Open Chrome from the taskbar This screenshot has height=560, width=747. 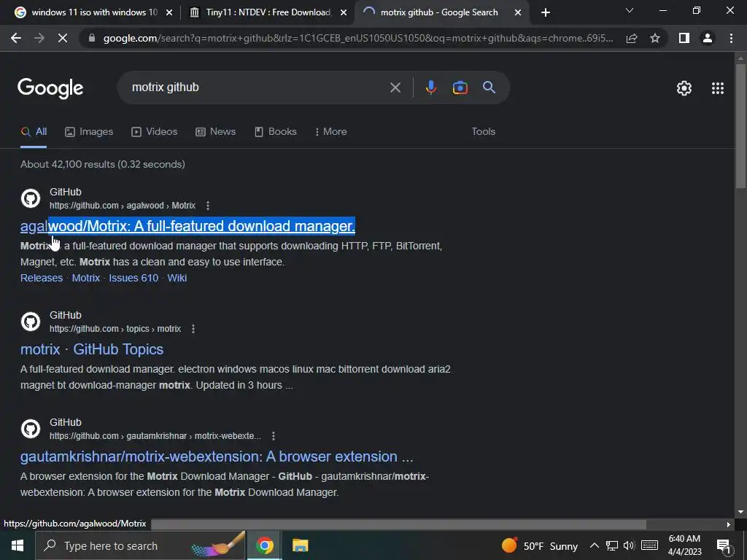264,545
